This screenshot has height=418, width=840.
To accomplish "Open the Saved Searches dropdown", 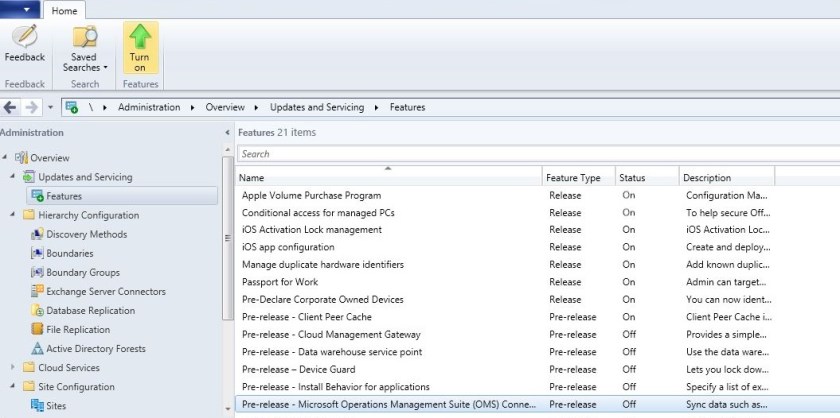I will coord(85,62).
